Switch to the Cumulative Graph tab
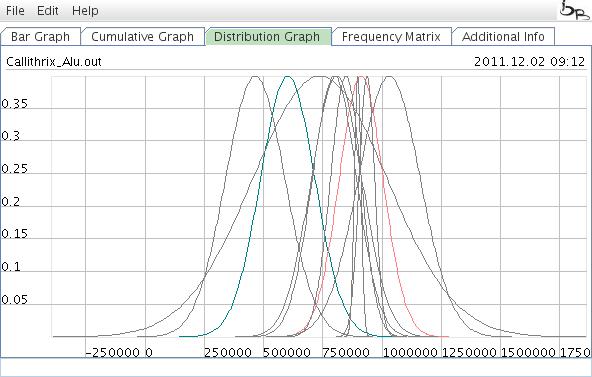Image resolution: width=592 pixels, height=377 pixels. click(143, 37)
